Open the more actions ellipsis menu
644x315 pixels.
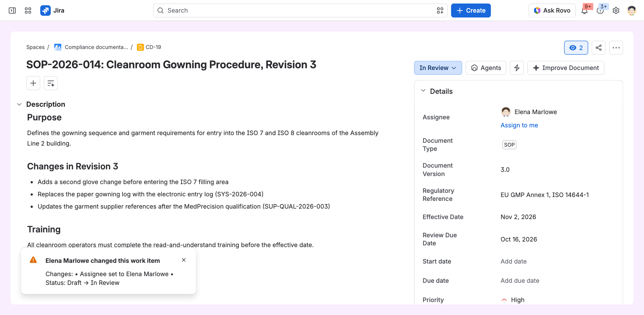pos(616,48)
